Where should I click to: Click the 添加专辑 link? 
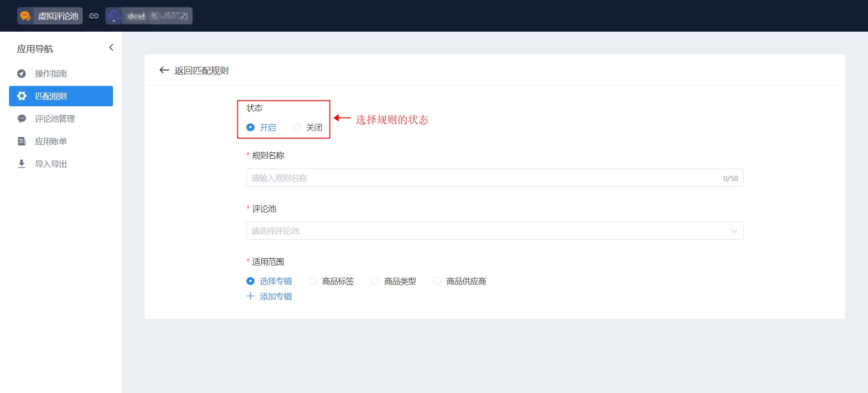pyautogui.click(x=276, y=297)
